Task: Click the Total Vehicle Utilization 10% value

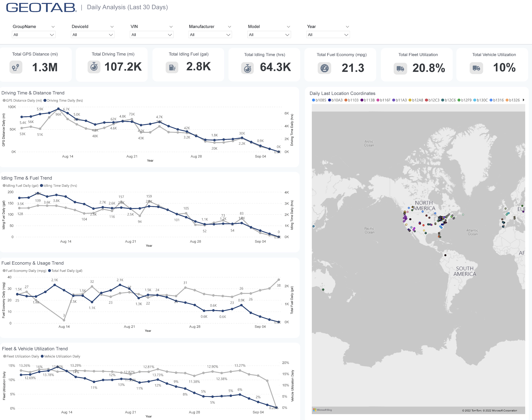Action: (x=504, y=67)
